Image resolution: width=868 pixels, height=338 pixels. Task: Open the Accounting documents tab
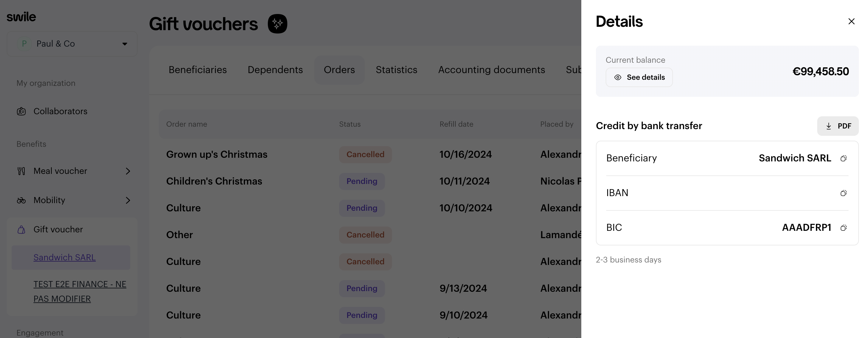click(x=491, y=70)
